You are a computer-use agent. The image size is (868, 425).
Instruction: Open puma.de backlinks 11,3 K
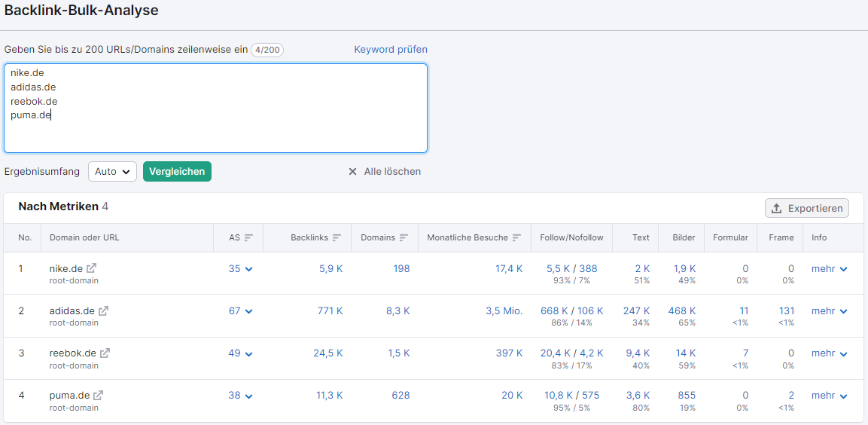[x=329, y=396]
